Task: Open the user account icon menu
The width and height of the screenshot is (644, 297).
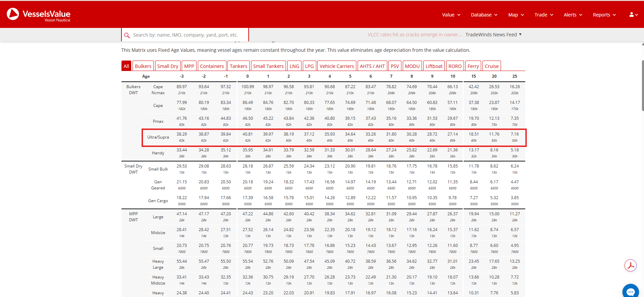Action: click(x=634, y=15)
